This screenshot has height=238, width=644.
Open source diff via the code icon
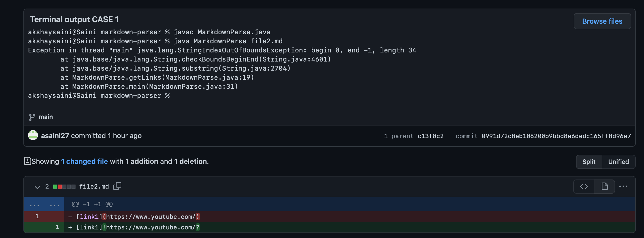(584, 186)
